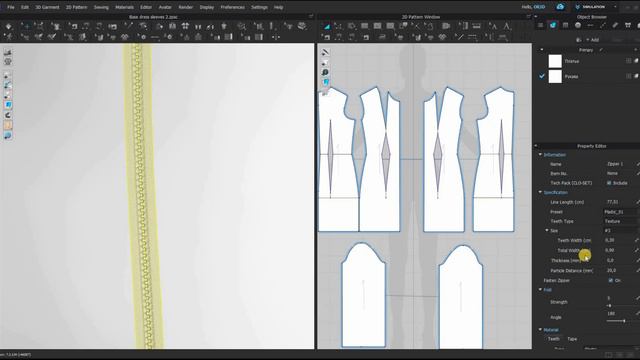Select the Rectangle pattern tool in 2D toolbar
The width and height of the screenshot is (640, 360).
(364, 26)
